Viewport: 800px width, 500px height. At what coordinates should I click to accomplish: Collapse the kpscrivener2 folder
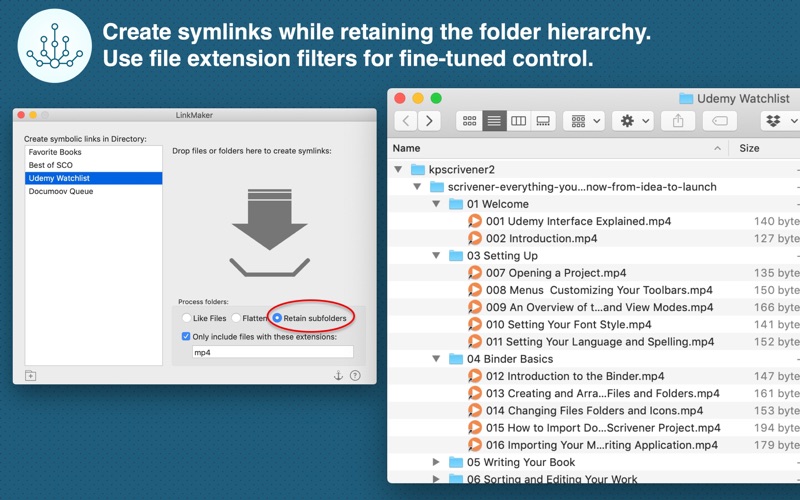(398, 169)
